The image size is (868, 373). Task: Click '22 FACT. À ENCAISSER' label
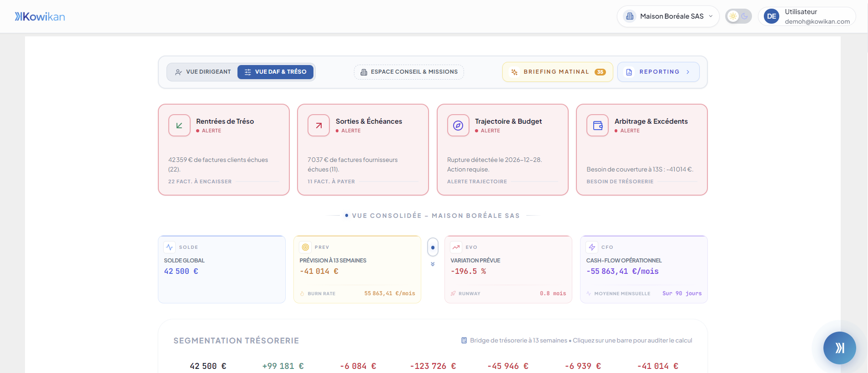coord(200,181)
